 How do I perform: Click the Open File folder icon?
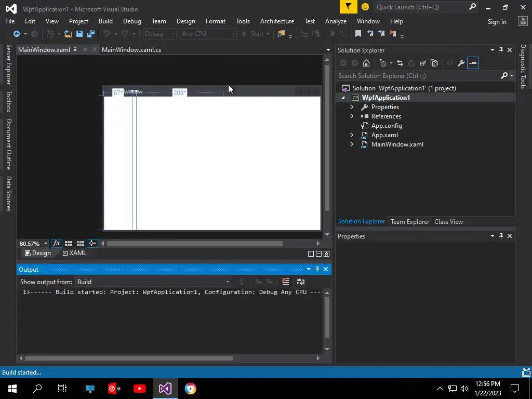point(68,34)
